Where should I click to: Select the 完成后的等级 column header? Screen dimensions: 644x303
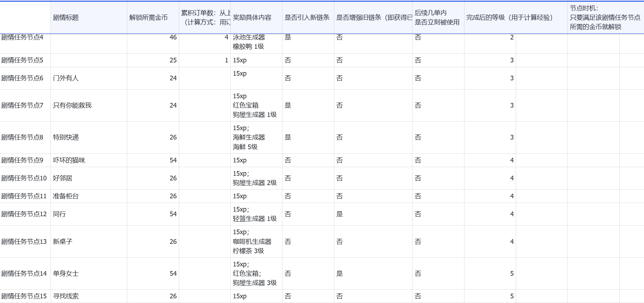pyautogui.click(x=516, y=18)
